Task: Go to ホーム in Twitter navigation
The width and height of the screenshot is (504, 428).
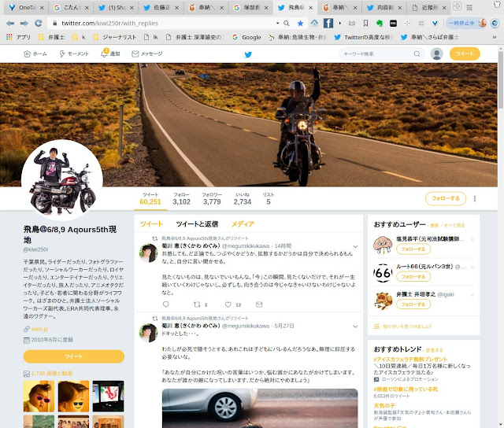Action: pyautogui.click(x=35, y=54)
